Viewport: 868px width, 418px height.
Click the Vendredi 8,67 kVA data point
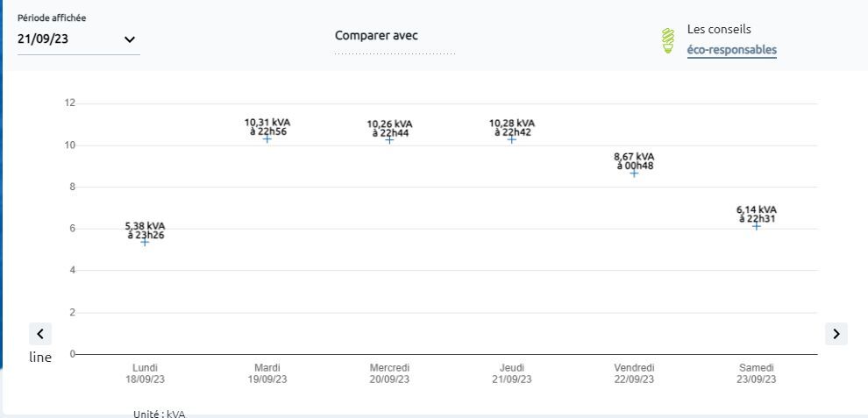point(635,173)
